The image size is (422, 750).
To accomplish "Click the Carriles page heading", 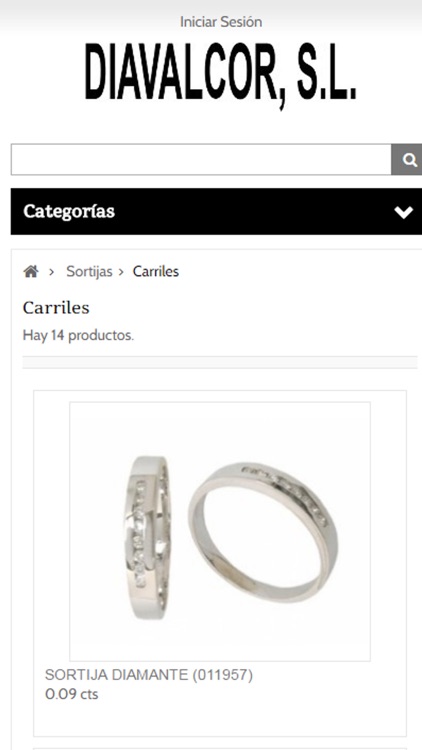I will pos(56,308).
